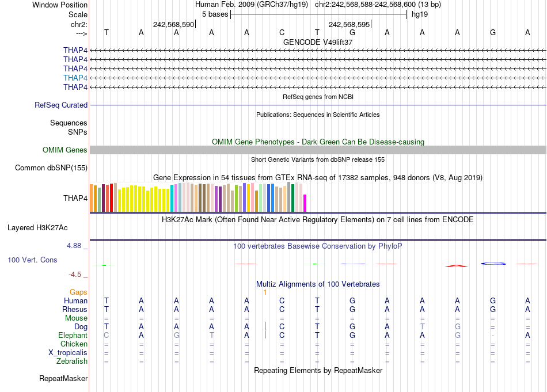547x392 pixels.
Task: Click the blue ring PhyloP conservation marker
Action: coord(493,264)
